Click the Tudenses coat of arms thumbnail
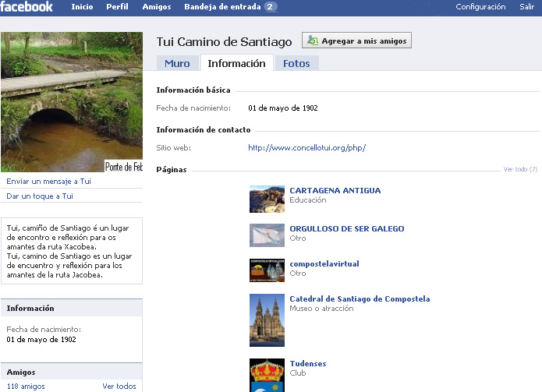 [267, 376]
